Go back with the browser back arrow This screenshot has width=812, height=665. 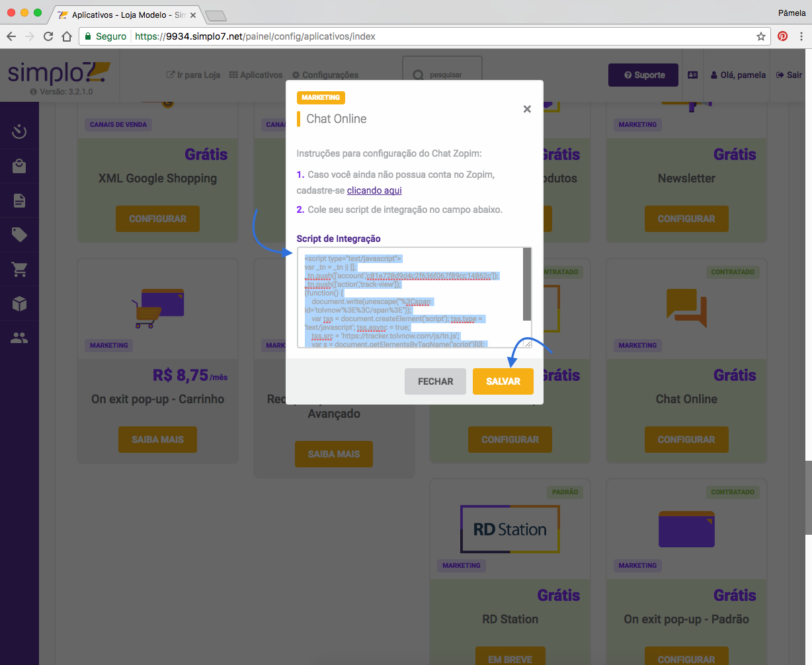tap(11, 36)
